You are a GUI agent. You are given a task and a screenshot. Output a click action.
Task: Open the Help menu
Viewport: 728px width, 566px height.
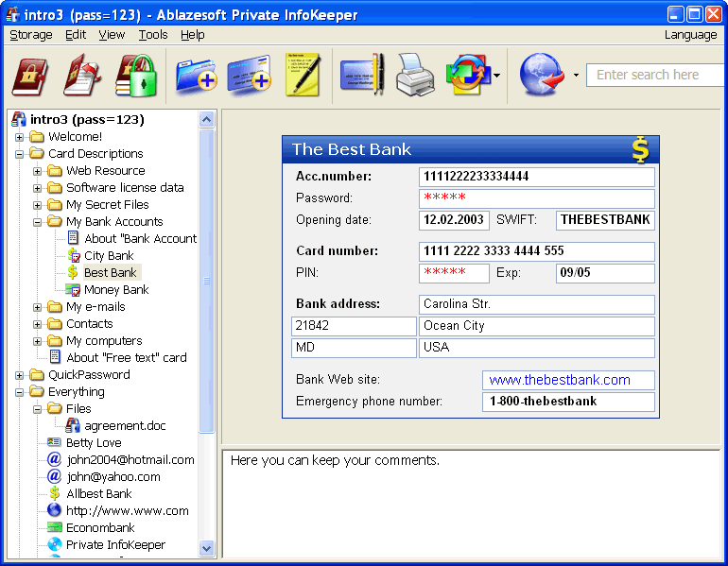pyautogui.click(x=193, y=35)
